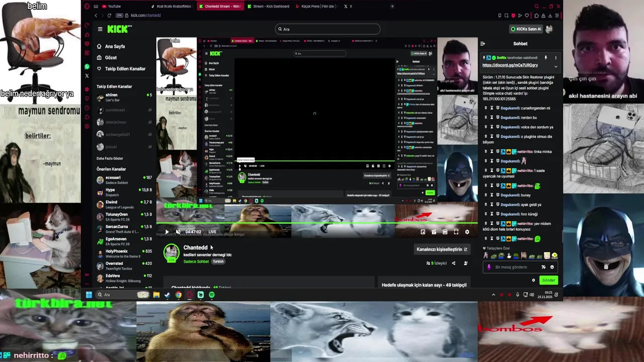Click Daha Fazla Göster in sidebar
This screenshot has height=362, width=644.
(x=110, y=158)
